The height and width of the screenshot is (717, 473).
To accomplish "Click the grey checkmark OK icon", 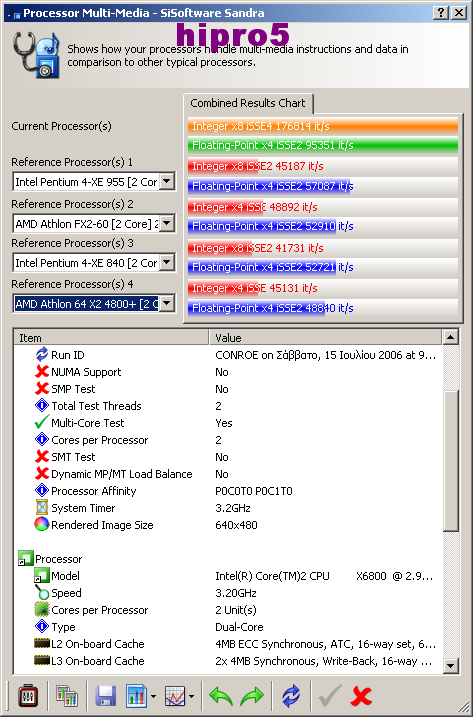I will click(x=330, y=696).
